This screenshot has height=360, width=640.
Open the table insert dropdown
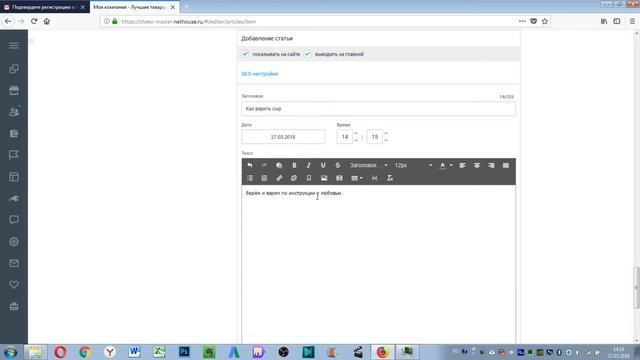point(357,178)
